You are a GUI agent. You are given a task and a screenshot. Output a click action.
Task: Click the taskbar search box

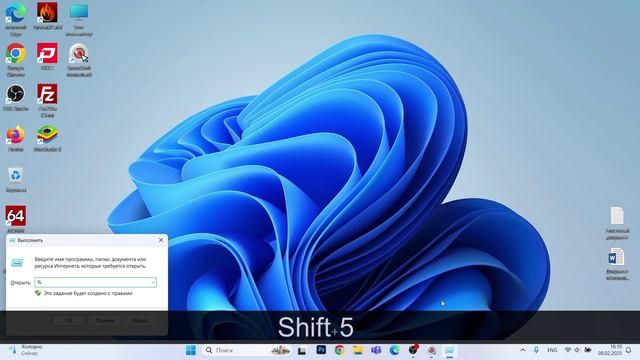[x=246, y=350]
